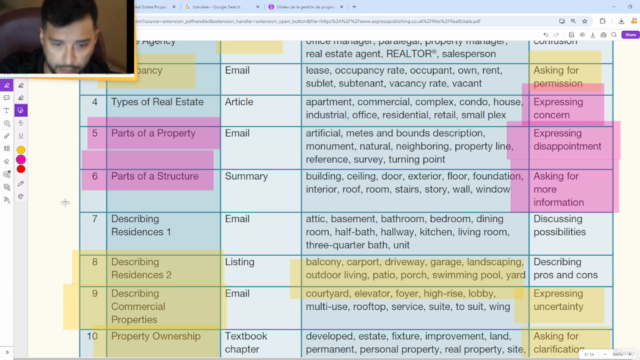Open the page layout view option

571,35
